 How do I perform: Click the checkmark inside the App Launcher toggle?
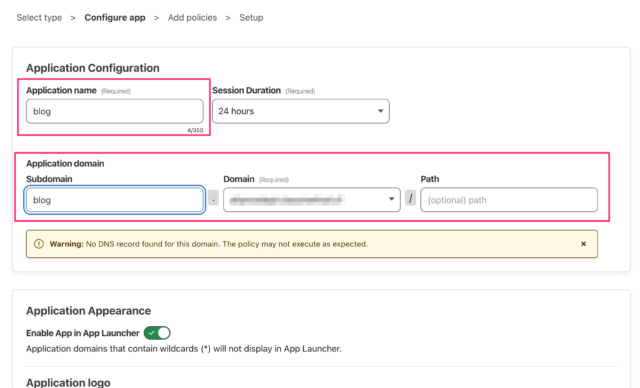tap(152, 333)
